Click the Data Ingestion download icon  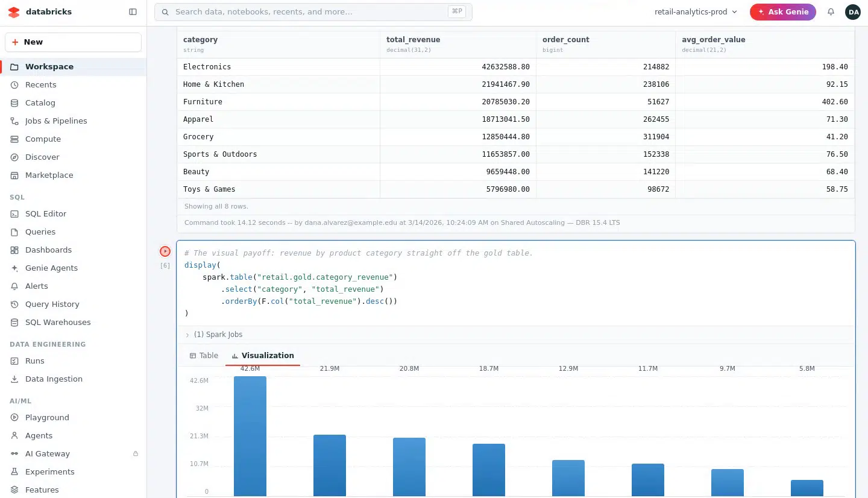tap(14, 379)
